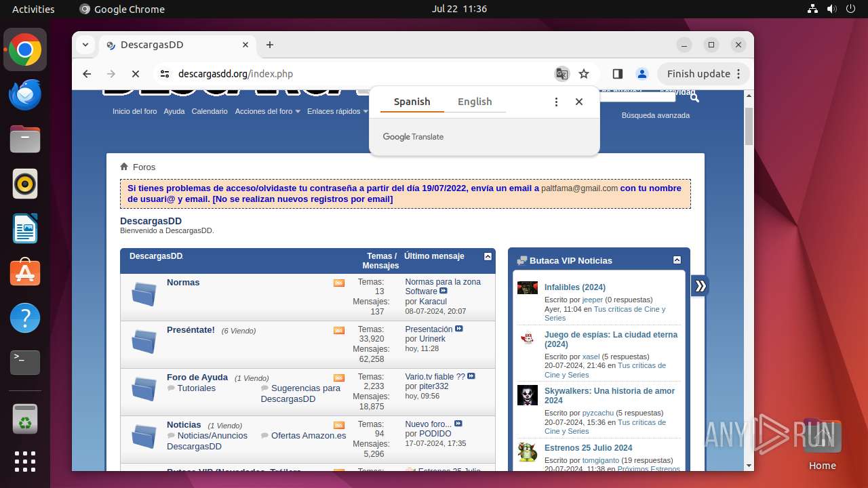Collapse the DescargasDD forum category
This screenshot has width=868, height=488.
[x=488, y=257]
